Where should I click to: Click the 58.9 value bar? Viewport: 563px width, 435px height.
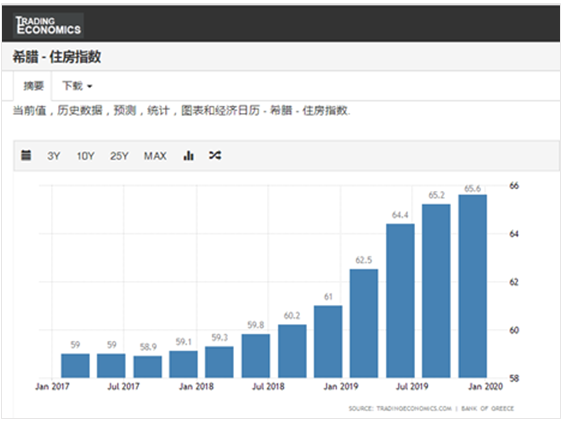[x=148, y=367]
